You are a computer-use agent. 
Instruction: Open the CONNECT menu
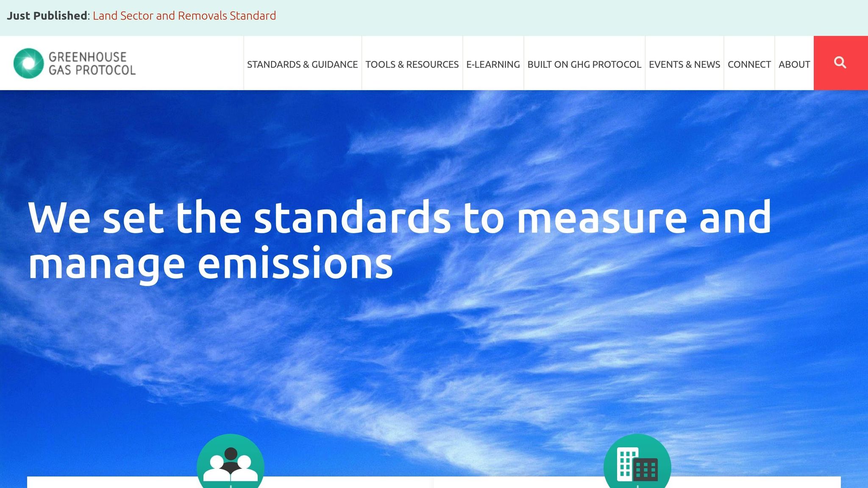[749, 64]
